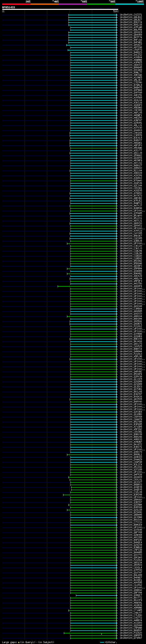146x644 pixels.
Task: Open the UniRef100_Q8LB02 hit label
Action: click(131, 17)
